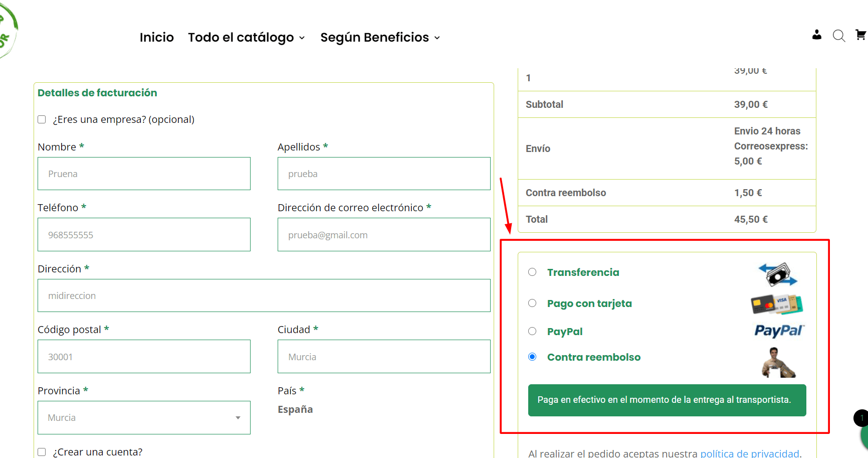Click the PayPal logo
The image size is (868, 458).
779,331
